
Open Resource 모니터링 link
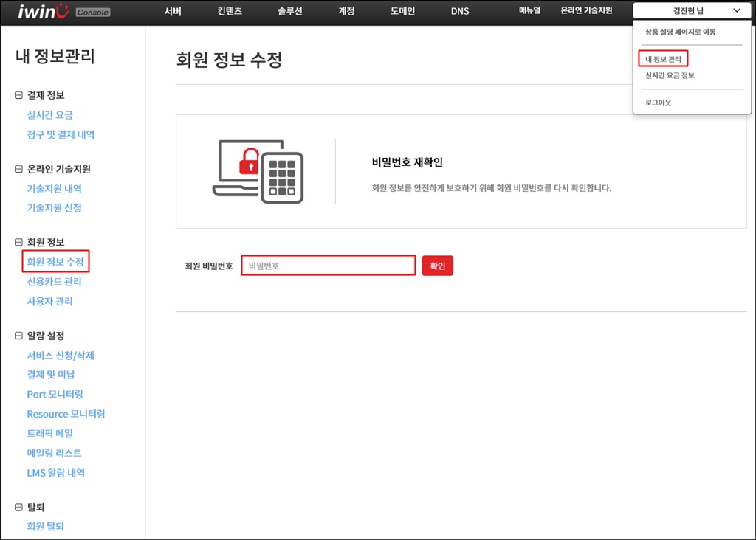click(66, 415)
